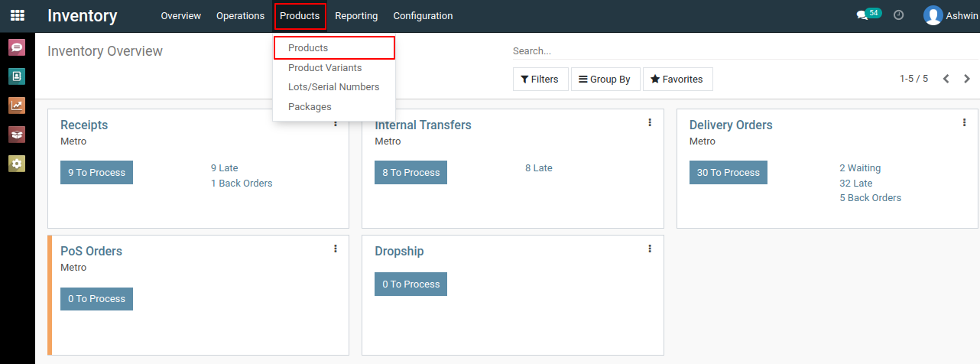Open the 2 Waiting link

[860, 168]
